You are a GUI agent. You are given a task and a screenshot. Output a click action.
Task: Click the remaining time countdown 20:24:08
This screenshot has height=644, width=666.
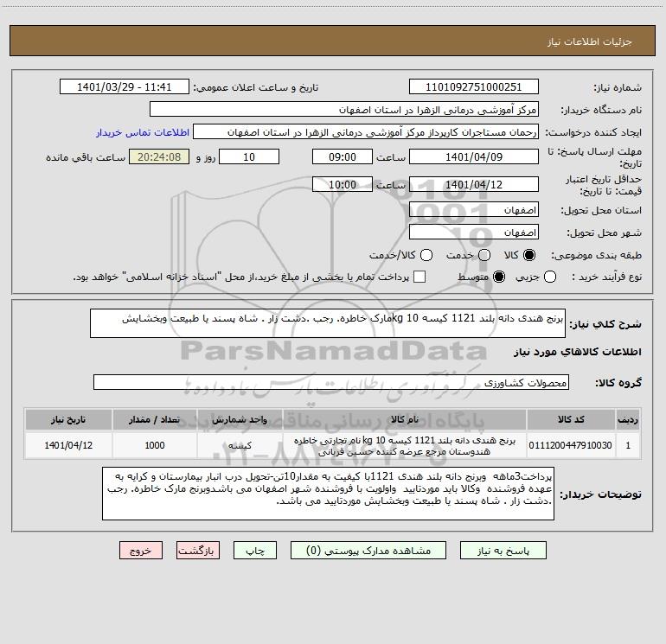159,156
